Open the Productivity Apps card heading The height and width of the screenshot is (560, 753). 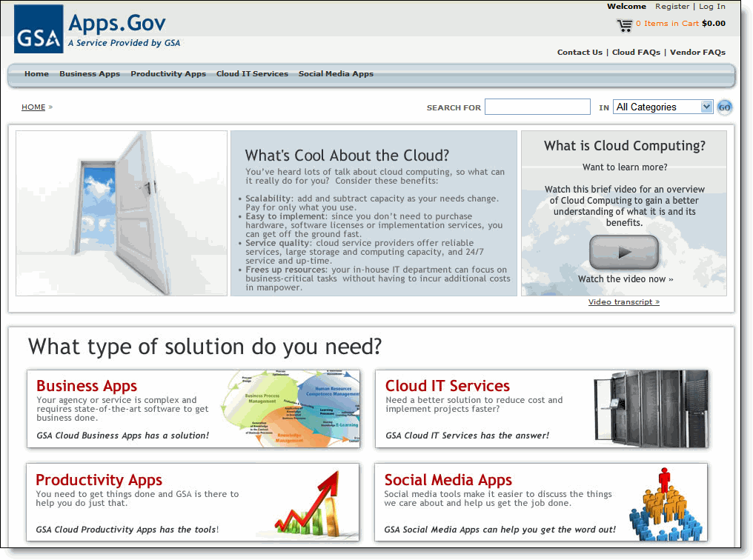(x=99, y=480)
